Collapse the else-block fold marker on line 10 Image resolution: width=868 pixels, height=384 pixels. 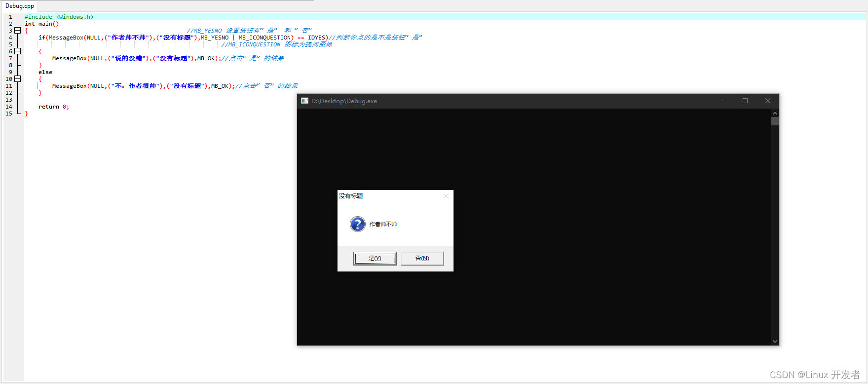[18, 78]
